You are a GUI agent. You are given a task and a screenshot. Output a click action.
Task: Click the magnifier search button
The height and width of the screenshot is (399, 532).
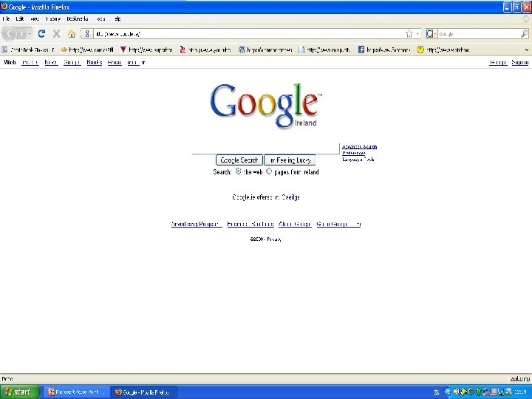click(x=524, y=33)
